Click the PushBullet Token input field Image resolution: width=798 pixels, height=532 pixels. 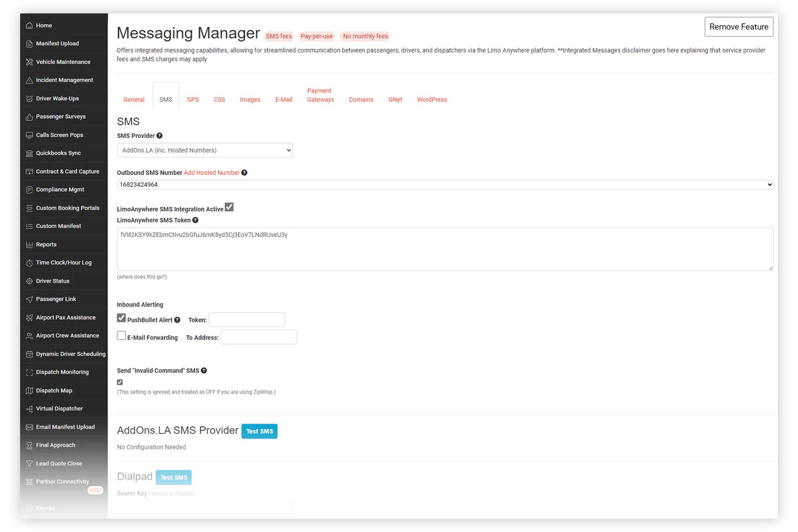point(247,320)
